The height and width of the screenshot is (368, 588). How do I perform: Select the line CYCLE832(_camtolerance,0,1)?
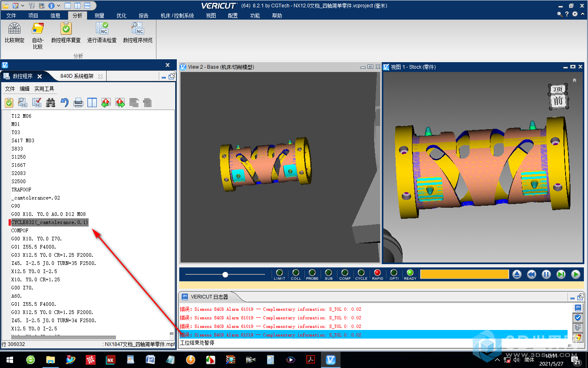49,222
